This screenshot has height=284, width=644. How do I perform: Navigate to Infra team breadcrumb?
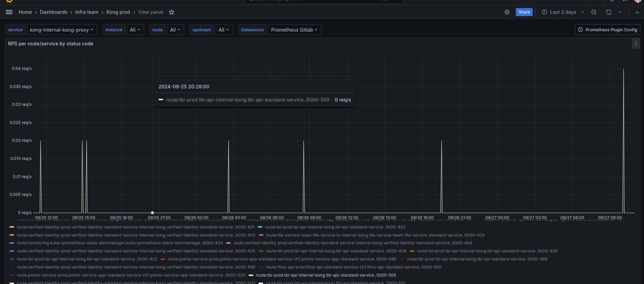point(87,12)
